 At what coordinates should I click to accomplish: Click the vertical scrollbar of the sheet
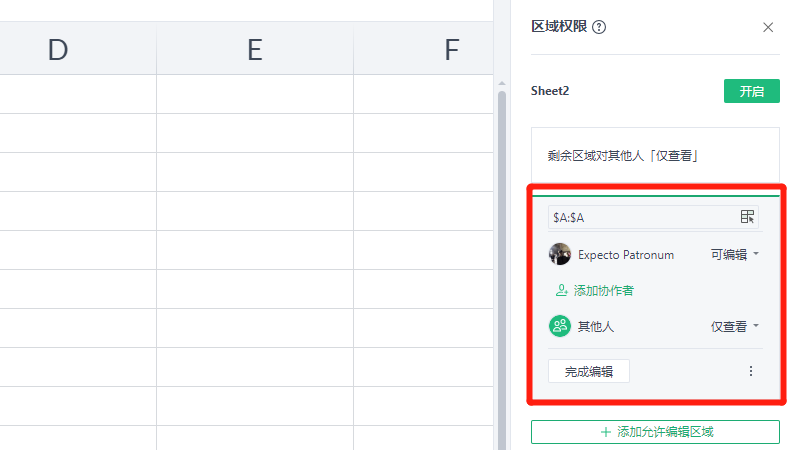pos(502,250)
